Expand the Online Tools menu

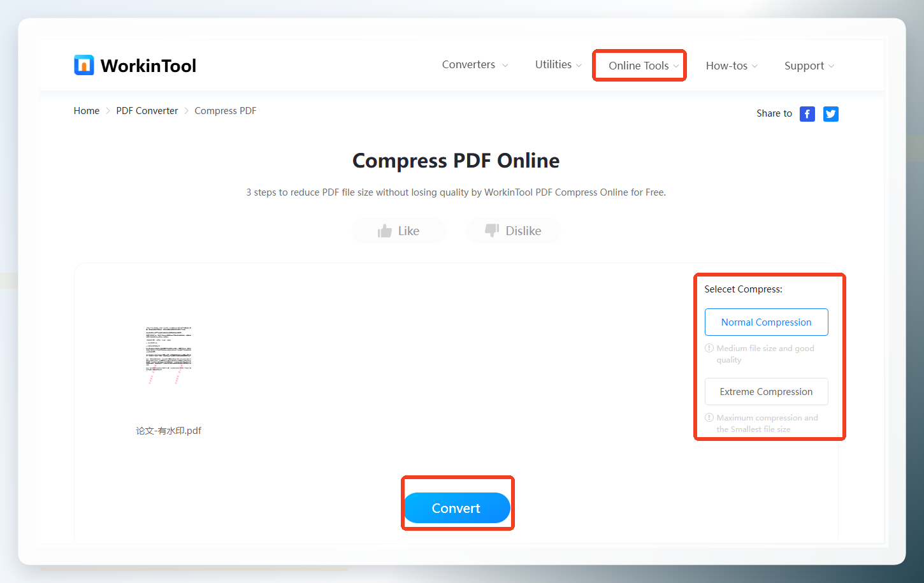644,66
